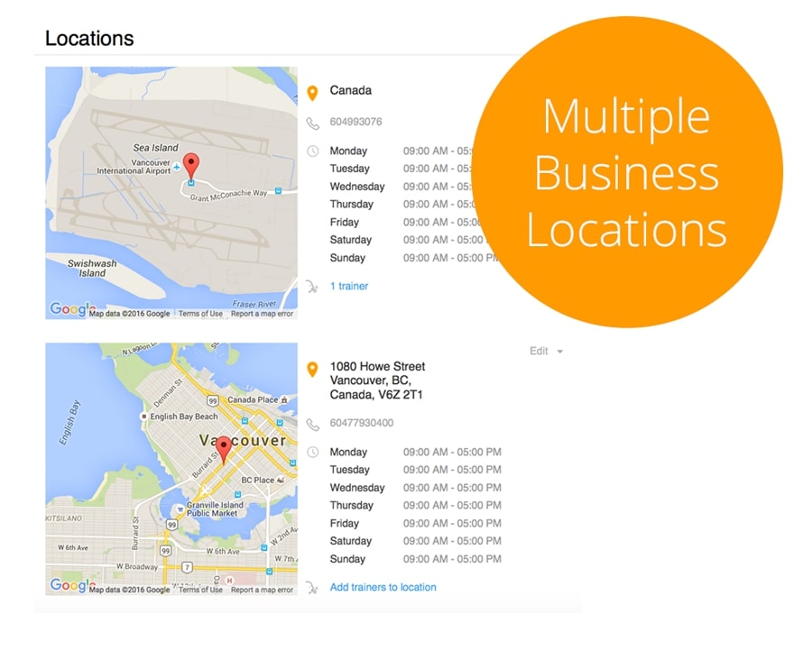
Task: Click the icon beside "Add trainers to location"
Action: (x=313, y=588)
